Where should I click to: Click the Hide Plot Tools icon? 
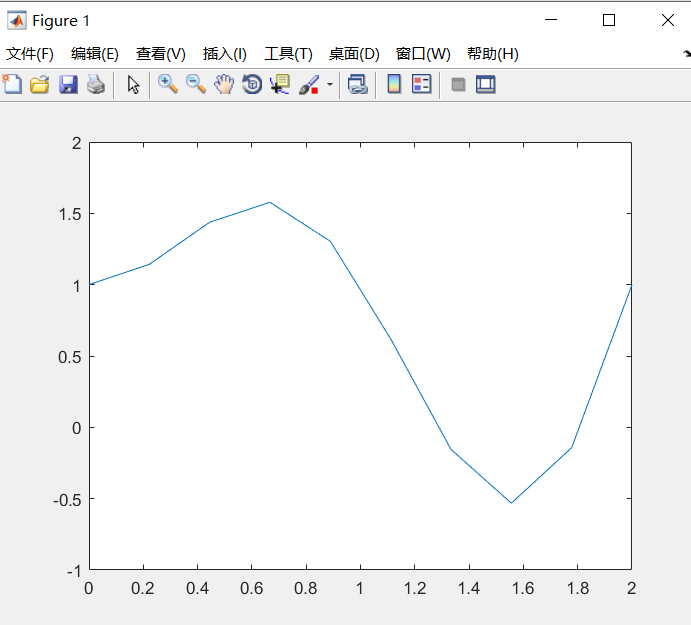458,84
